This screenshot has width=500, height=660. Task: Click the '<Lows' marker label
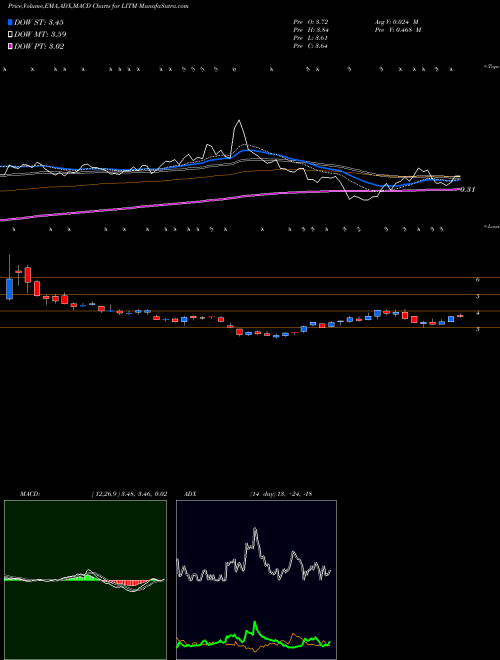point(492,226)
